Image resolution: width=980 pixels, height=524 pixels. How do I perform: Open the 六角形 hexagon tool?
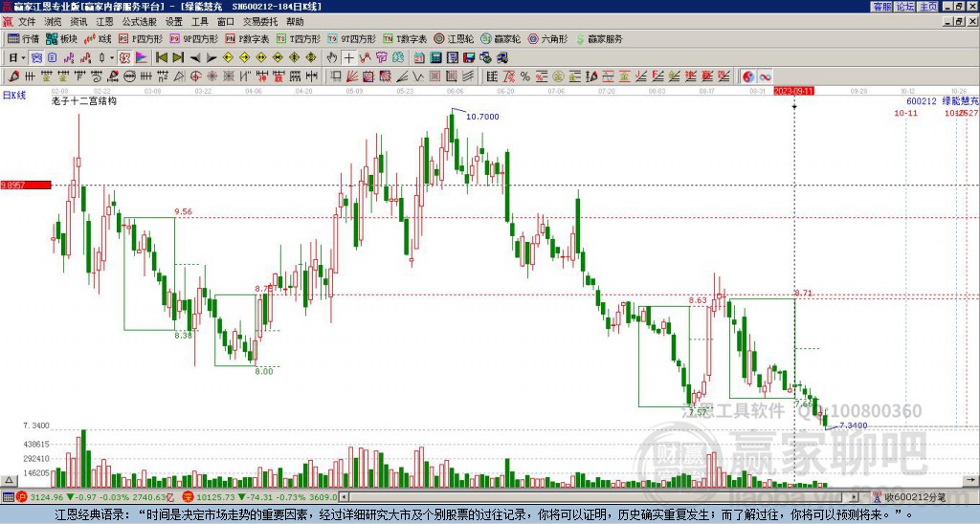548,38
